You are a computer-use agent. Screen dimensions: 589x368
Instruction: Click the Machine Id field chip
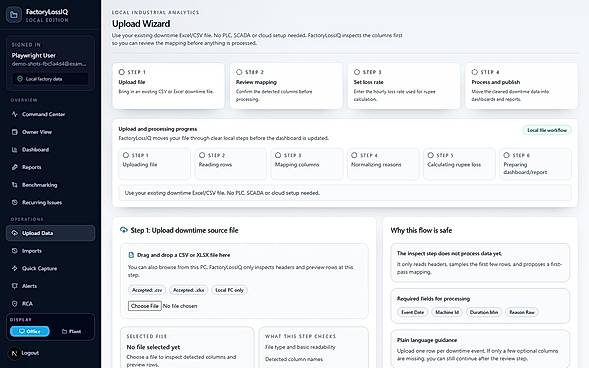click(447, 312)
